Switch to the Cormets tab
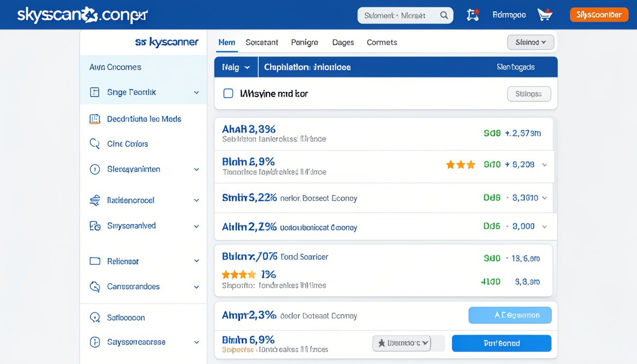This screenshot has height=364, width=637. click(382, 42)
